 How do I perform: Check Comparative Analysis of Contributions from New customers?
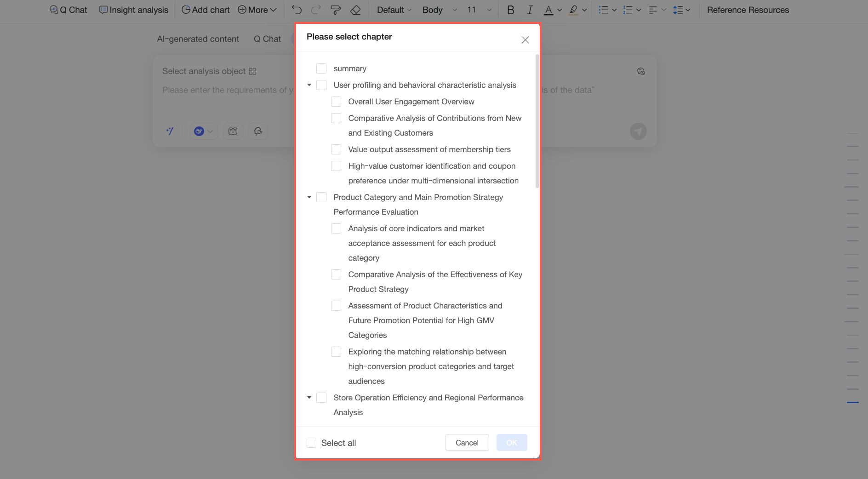336,118
